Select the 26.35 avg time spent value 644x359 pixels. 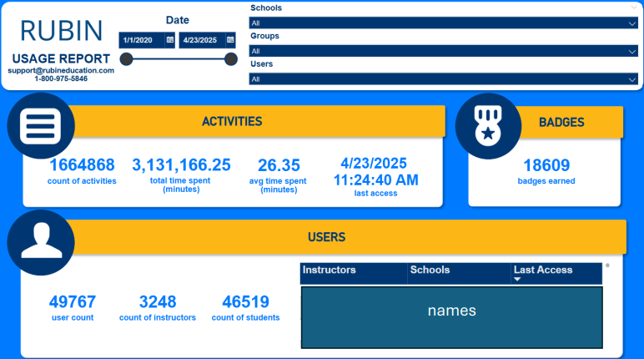coord(279,165)
